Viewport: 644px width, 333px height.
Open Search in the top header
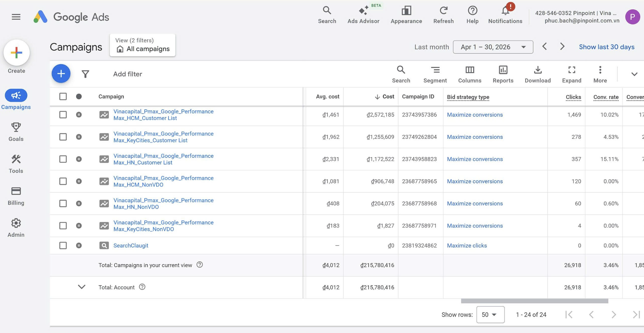[327, 15]
